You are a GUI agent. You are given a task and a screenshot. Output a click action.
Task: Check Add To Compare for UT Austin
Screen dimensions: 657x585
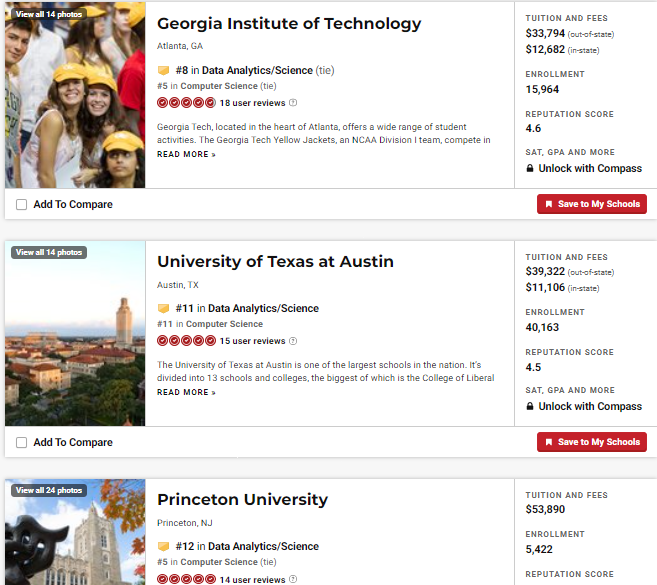[22, 443]
